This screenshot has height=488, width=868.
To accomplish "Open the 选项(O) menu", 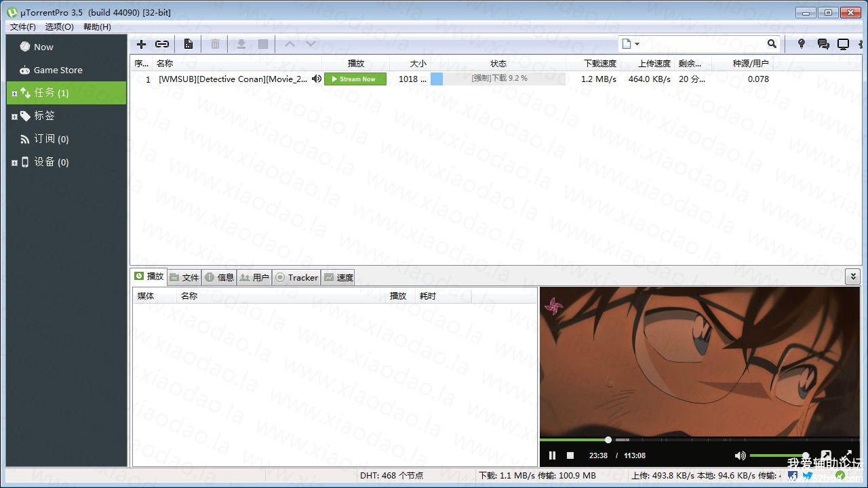I will pos(60,26).
